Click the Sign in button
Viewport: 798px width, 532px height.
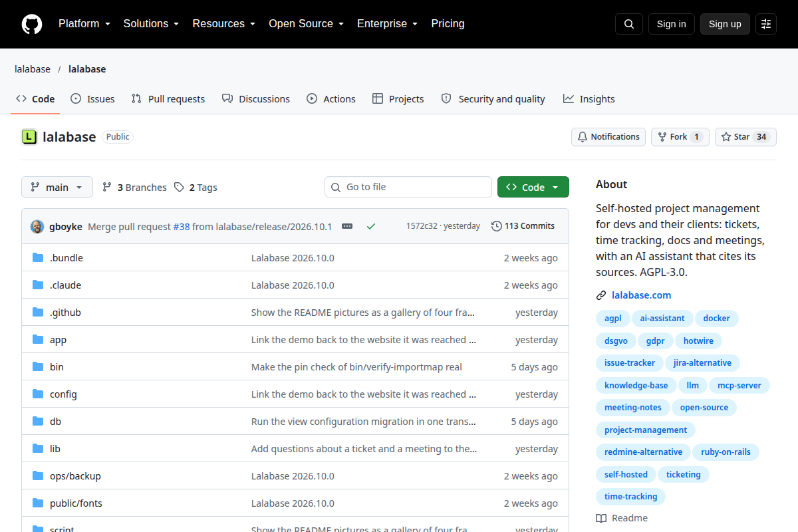click(672, 24)
